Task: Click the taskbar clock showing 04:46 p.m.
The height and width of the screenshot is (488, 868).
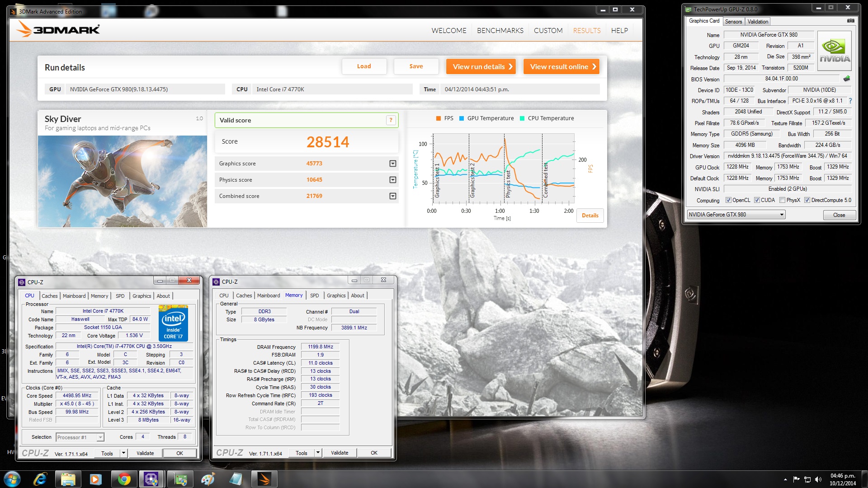Action: [x=843, y=479]
